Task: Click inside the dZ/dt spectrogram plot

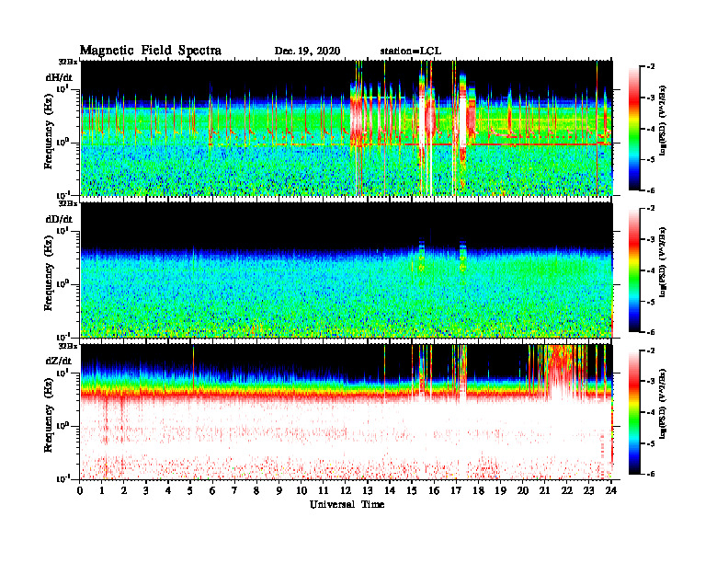Action: tap(347, 411)
